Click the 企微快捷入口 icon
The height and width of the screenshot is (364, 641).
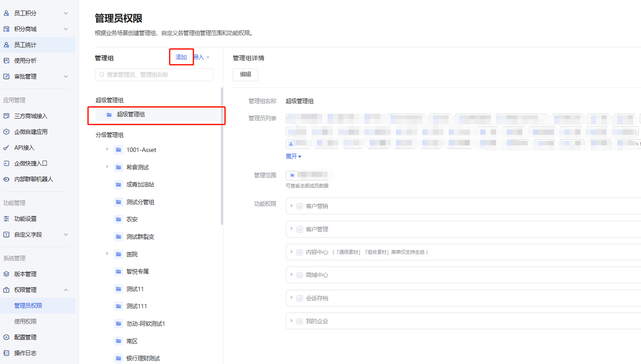tap(7, 163)
